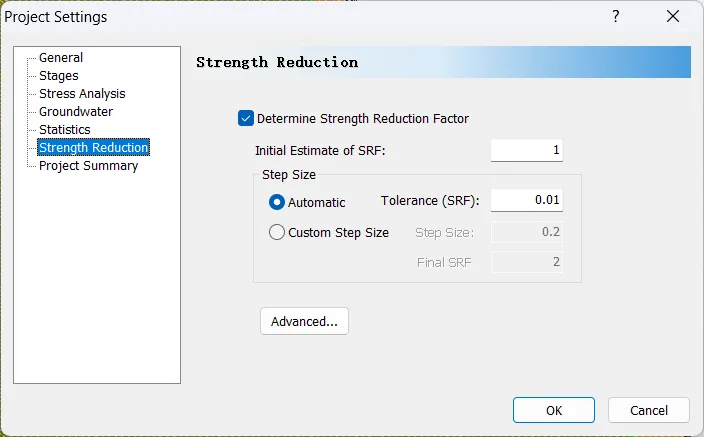This screenshot has height=437, width=704.
Task: Uncheck Determine Strength Reduction Factor
Action: point(246,118)
